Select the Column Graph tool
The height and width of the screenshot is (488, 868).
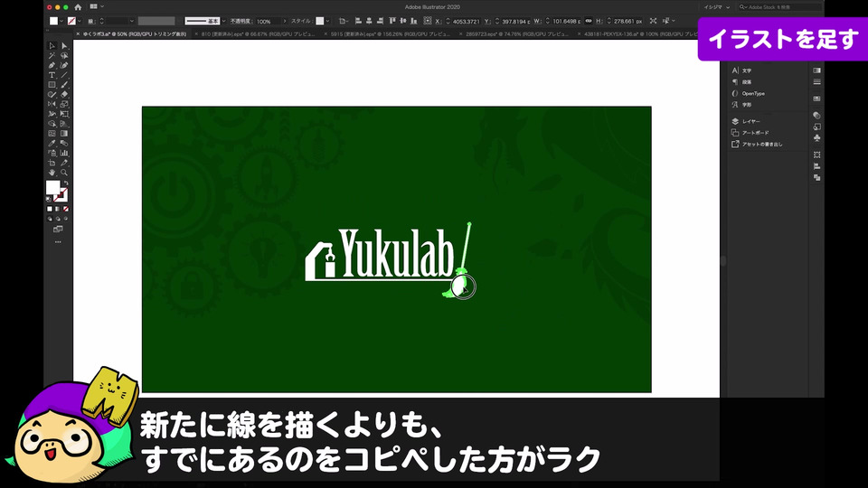tap(64, 154)
